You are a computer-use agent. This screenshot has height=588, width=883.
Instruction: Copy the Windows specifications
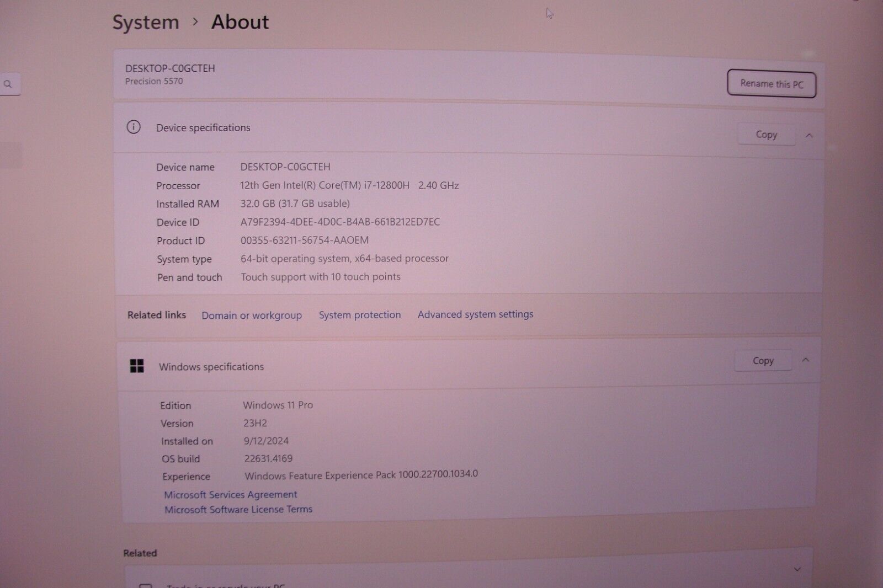pyautogui.click(x=763, y=361)
